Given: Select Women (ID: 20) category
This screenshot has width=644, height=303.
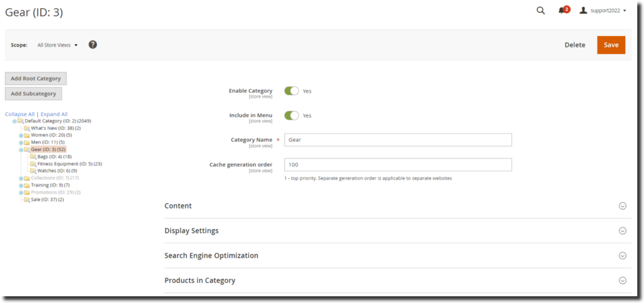Looking at the screenshot, I should [x=52, y=135].
